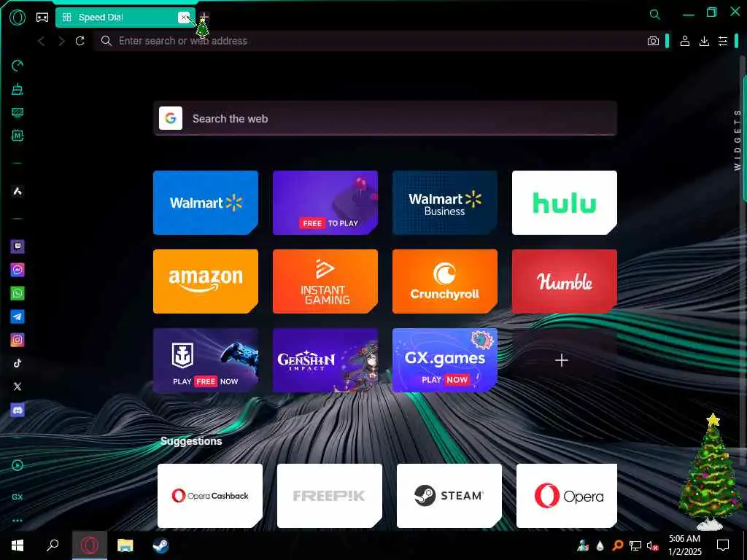Add a new speed dial site

(562, 360)
